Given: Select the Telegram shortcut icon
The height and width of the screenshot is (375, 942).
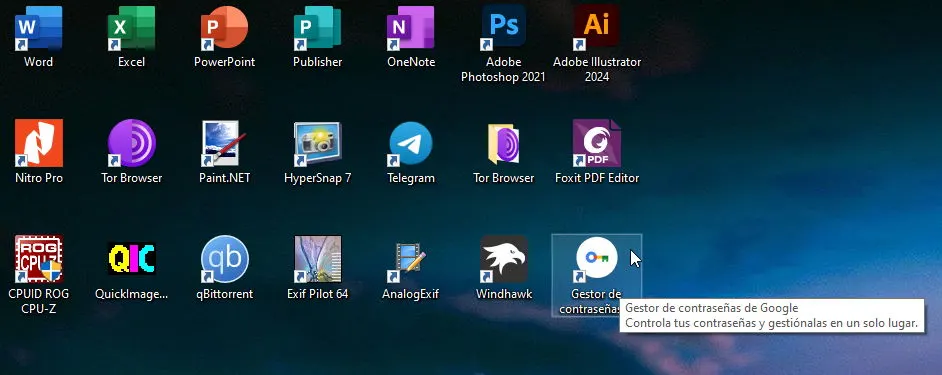Looking at the screenshot, I should coord(411,143).
